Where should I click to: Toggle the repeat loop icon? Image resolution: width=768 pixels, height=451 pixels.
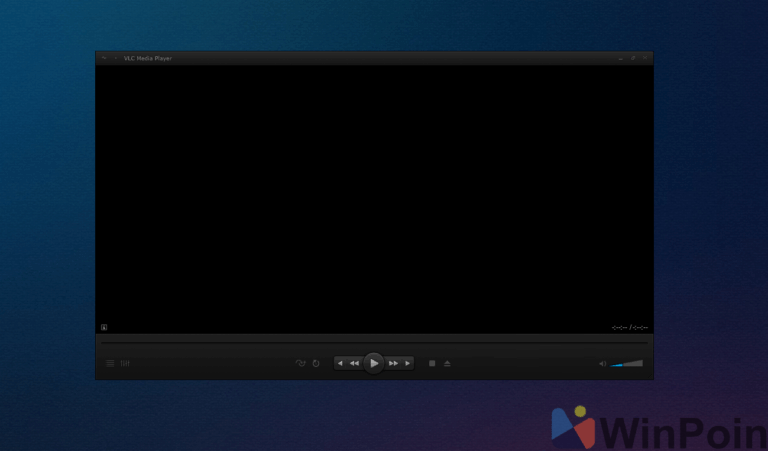[x=316, y=363]
